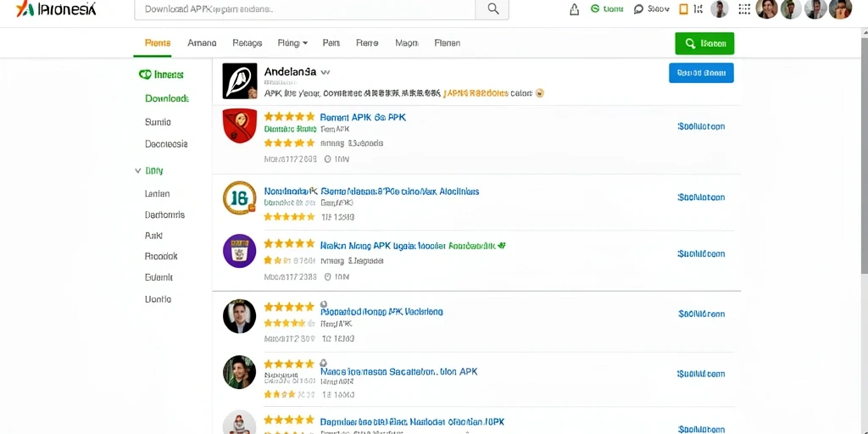Click the magnifier search button beside search field
This screenshot has height=434, width=868.
click(x=492, y=9)
